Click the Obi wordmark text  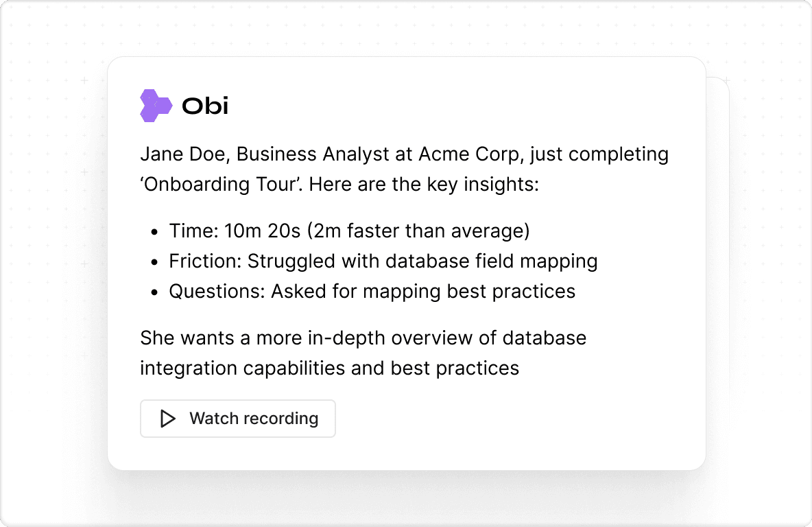pyautogui.click(x=205, y=106)
